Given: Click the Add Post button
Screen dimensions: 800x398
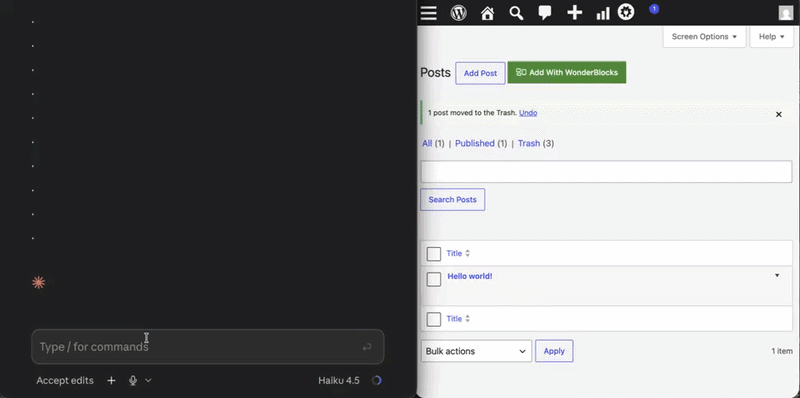Looking at the screenshot, I should 480,73.
